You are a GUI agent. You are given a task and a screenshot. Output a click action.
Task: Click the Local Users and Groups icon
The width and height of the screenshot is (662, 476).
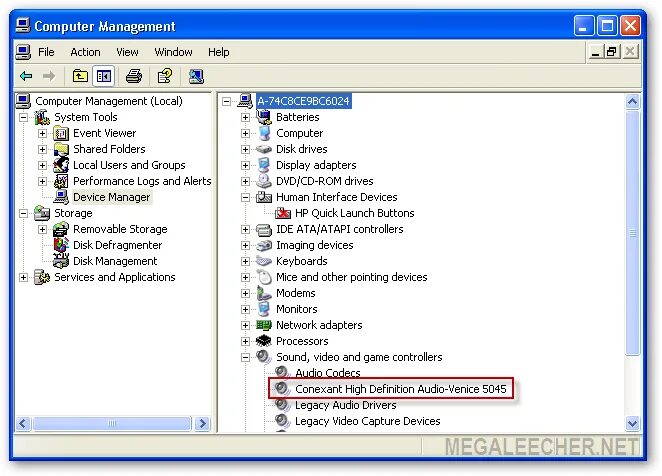(x=61, y=165)
